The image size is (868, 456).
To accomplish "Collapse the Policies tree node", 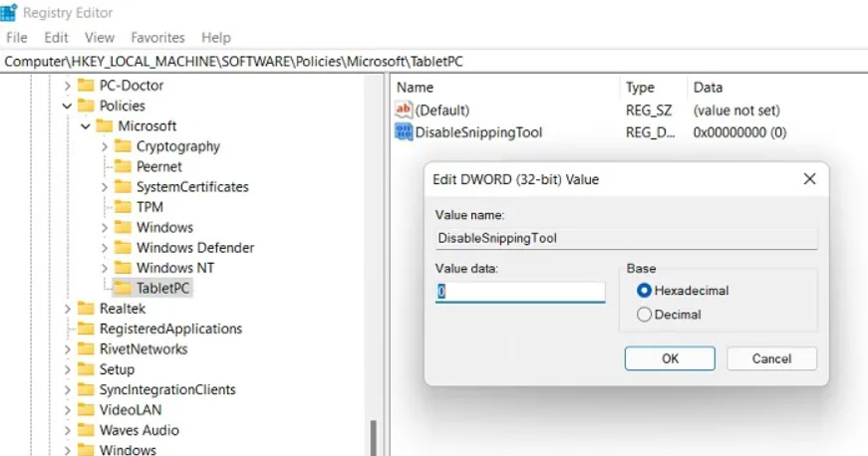I will [x=68, y=106].
